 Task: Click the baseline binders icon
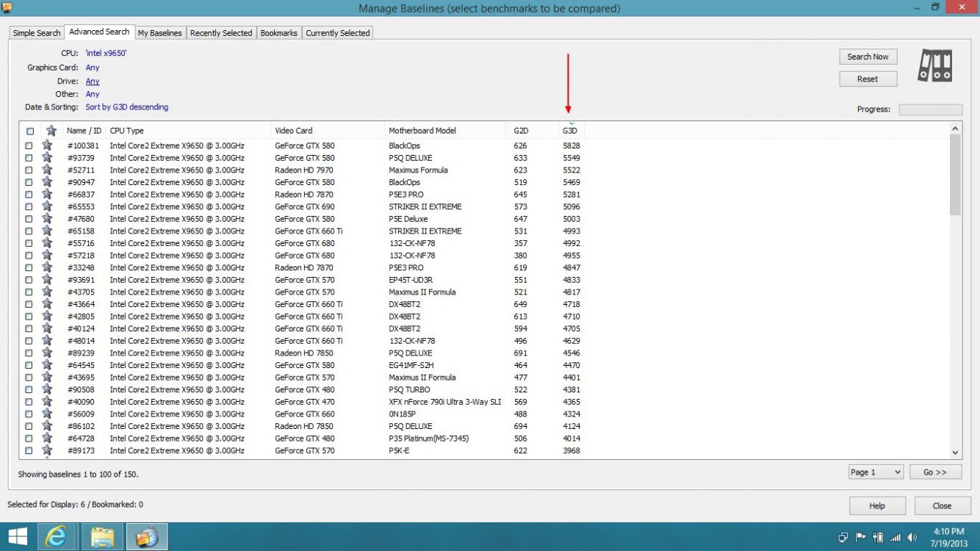pos(935,65)
